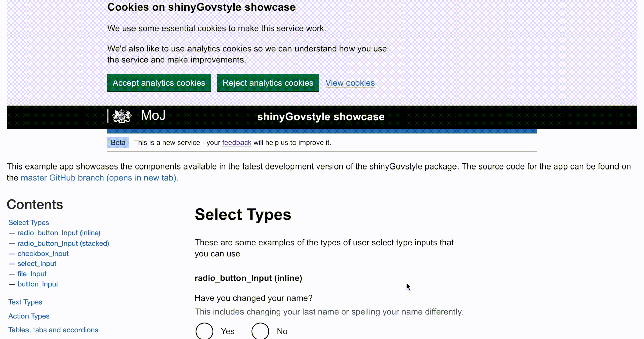This screenshot has width=644, height=339.
Task: Open Tables, tabs and accordions section
Action: (x=53, y=330)
